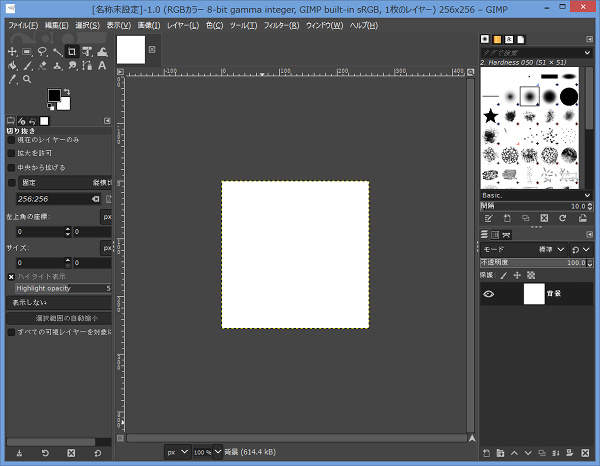Activate the Text tool
The image size is (600, 466).
pos(103,66)
